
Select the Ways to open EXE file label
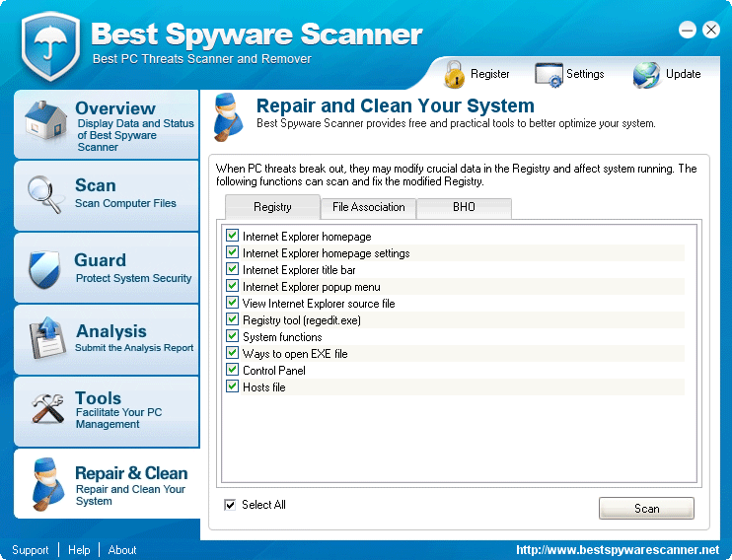pos(295,354)
